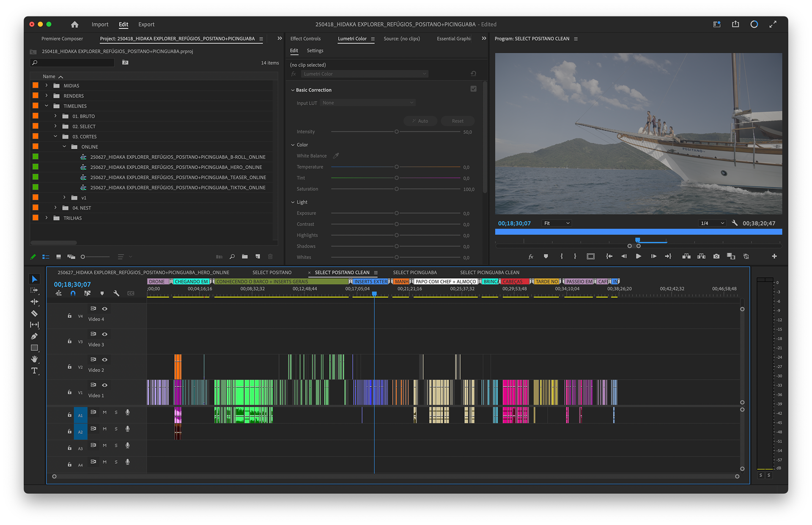Select the Razor tool

tap(34, 313)
